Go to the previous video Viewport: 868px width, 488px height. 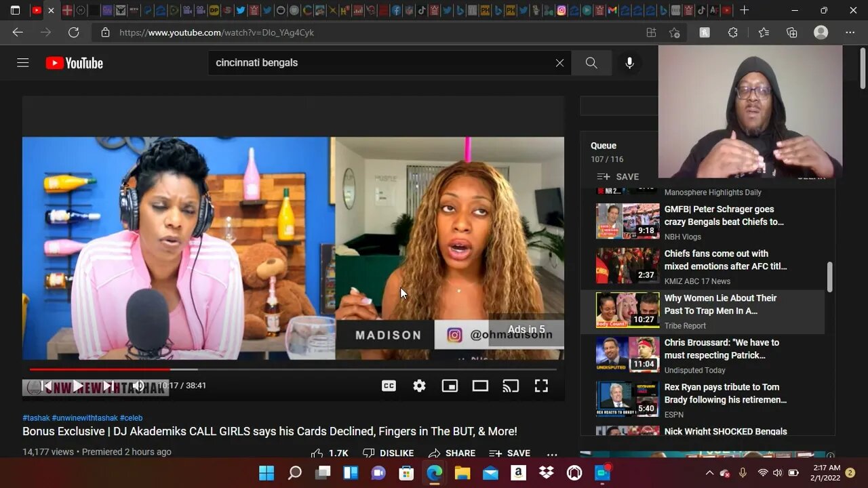(x=46, y=386)
